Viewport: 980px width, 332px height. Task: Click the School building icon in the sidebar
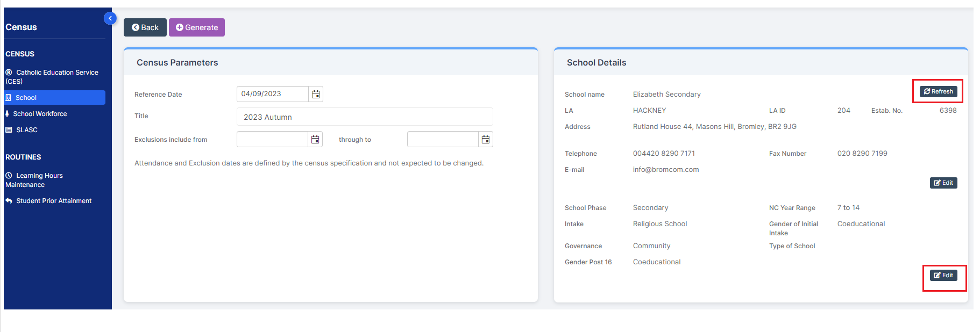(9, 97)
